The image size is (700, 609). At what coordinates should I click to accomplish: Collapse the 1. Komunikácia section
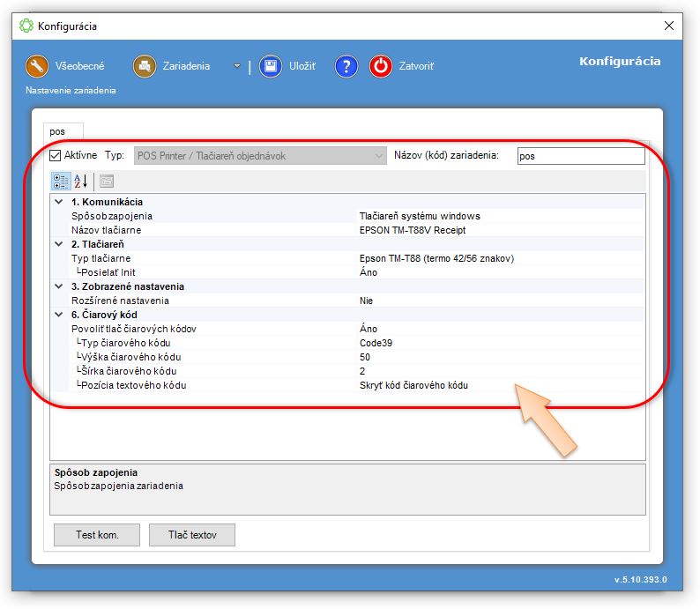point(59,202)
